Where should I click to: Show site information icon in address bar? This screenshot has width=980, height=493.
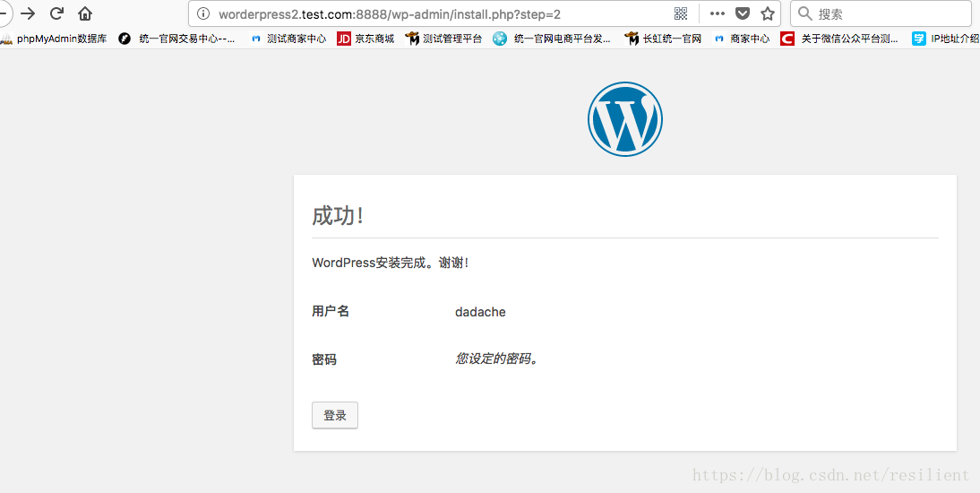pos(203,13)
